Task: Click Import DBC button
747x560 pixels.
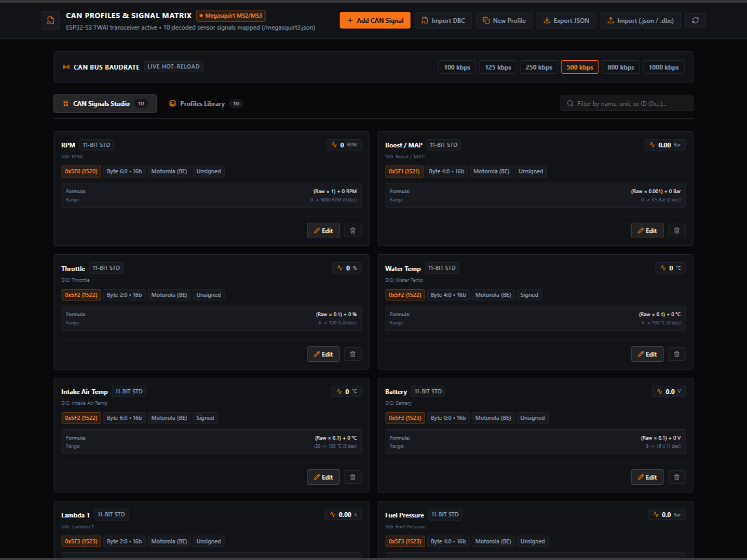Action: tap(443, 20)
